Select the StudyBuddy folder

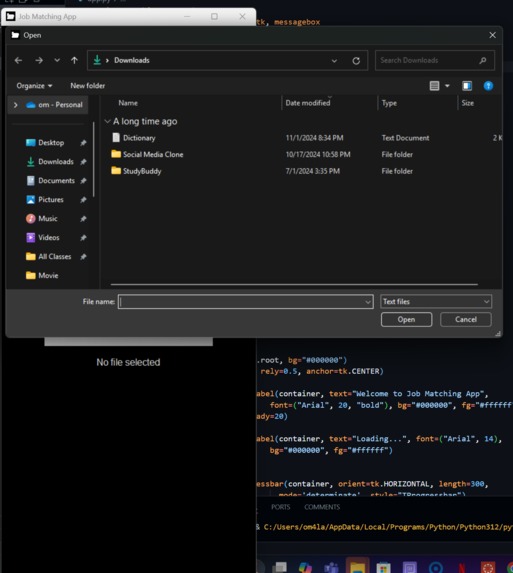point(142,171)
